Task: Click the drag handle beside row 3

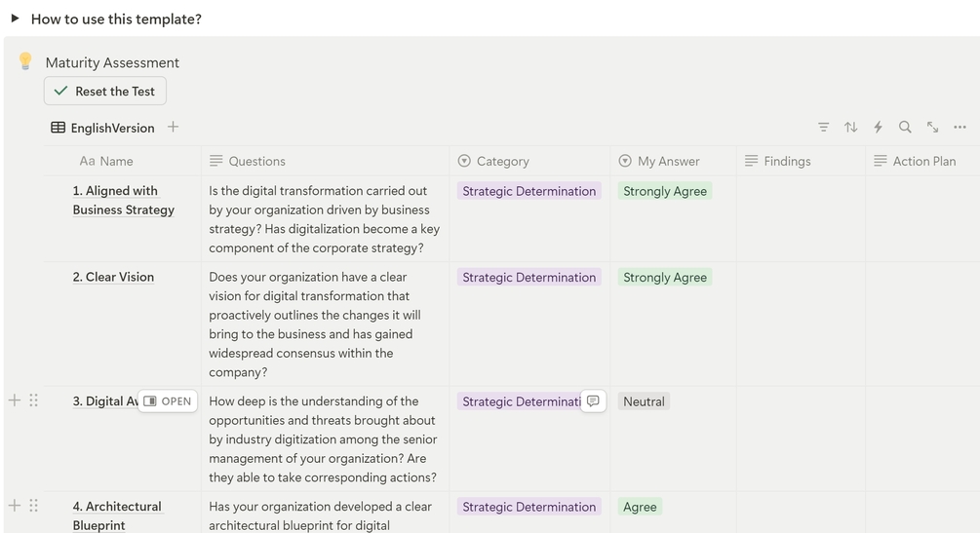Action: click(x=33, y=400)
